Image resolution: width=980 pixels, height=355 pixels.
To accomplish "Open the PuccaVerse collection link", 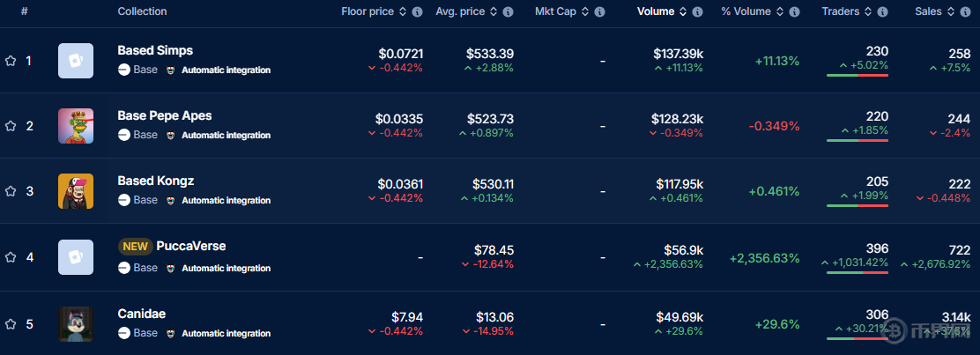I will [x=190, y=246].
